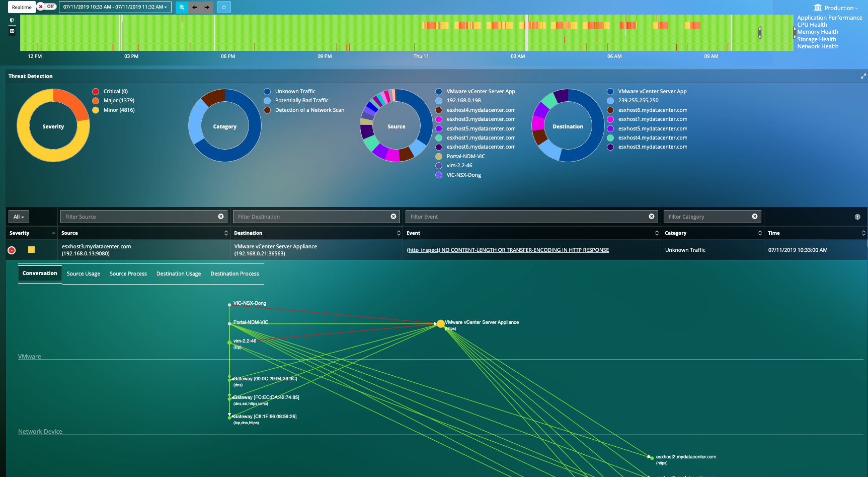The width and height of the screenshot is (868, 477).
Task: Toggle Potentially Bad Traffic legend item
Action: tap(296, 100)
